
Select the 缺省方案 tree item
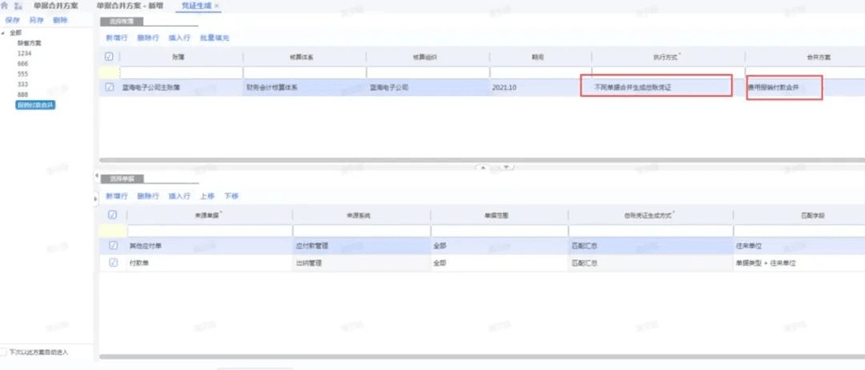(x=29, y=43)
